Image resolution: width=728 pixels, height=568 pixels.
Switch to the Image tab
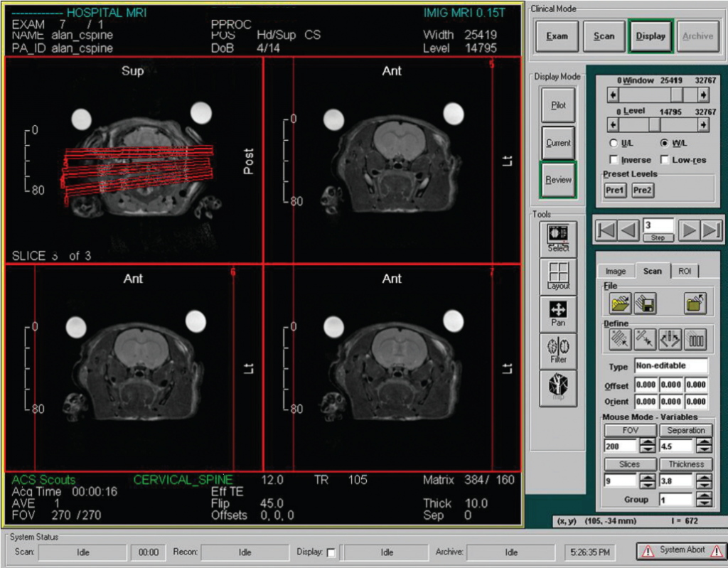616,271
